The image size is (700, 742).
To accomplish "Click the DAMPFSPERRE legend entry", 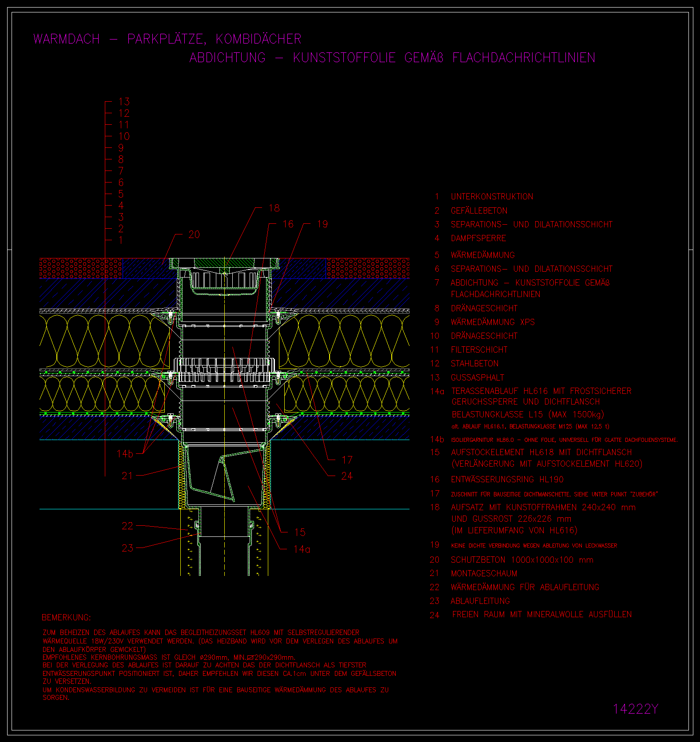I will coord(478,238).
